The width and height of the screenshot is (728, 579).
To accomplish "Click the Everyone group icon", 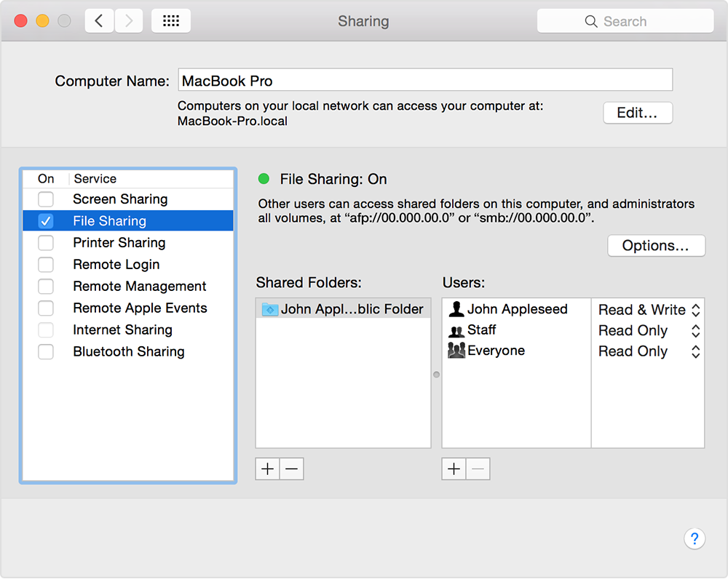I will [x=456, y=350].
